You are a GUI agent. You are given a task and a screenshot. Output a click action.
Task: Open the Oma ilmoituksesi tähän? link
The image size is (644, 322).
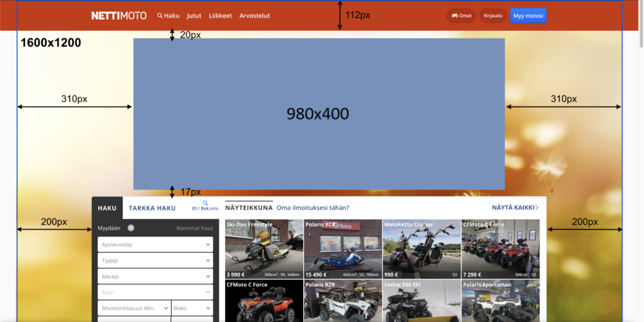[x=313, y=208]
